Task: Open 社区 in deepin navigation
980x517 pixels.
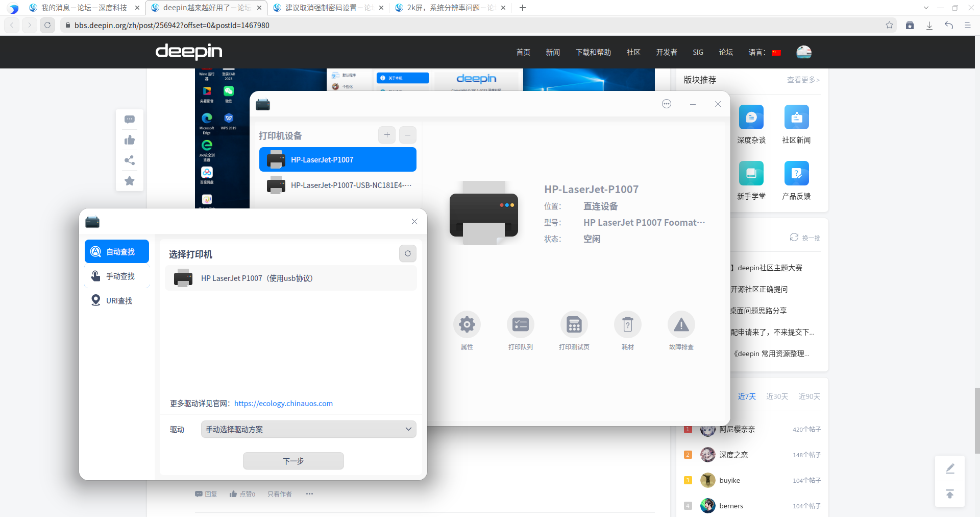Action: pyautogui.click(x=633, y=52)
